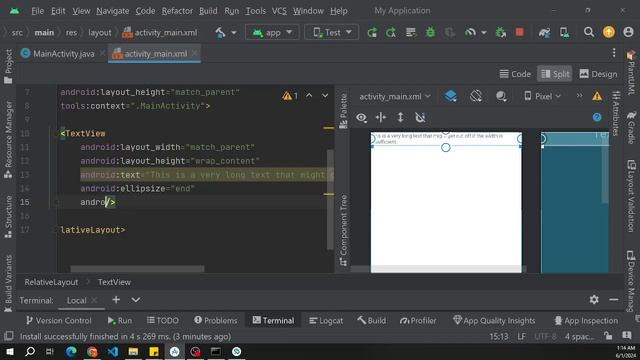Click the TextView breadcrumb
This screenshot has width=640, height=360.
(x=114, y=282)
